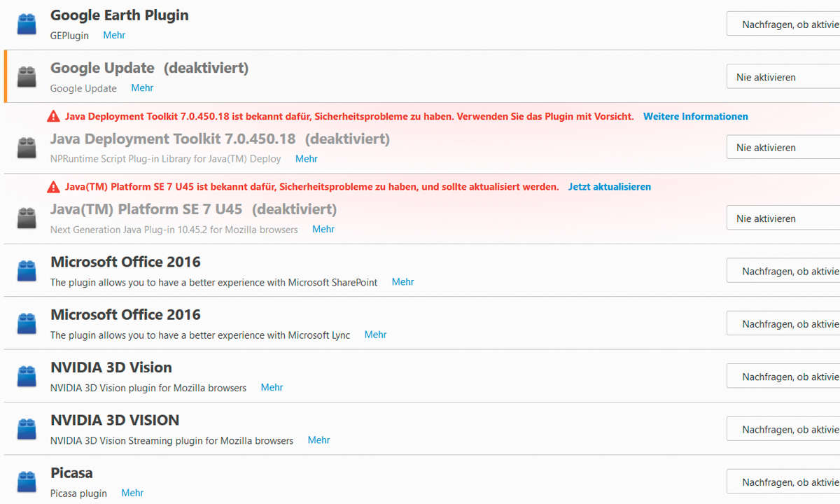
Task: Select the 'Java Deployment Toolkit 7.0.450.18 (deaktiviert)' title
Action: pos(220,139)
